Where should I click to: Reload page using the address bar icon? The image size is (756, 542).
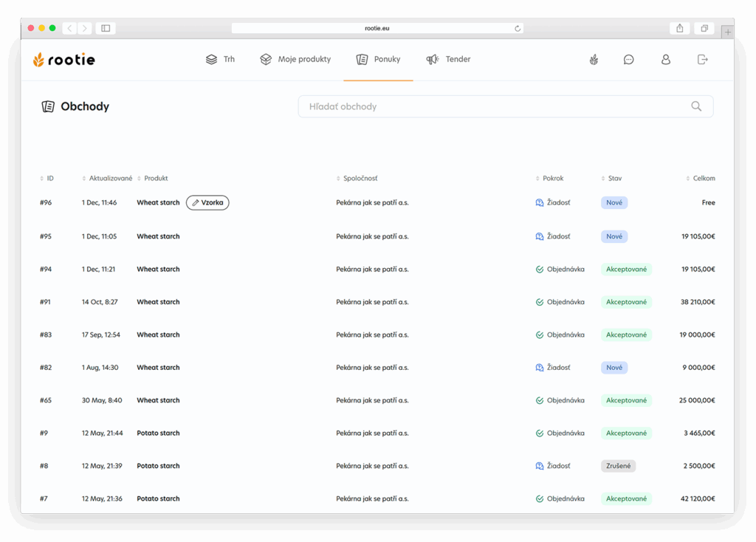pos(518,29)
